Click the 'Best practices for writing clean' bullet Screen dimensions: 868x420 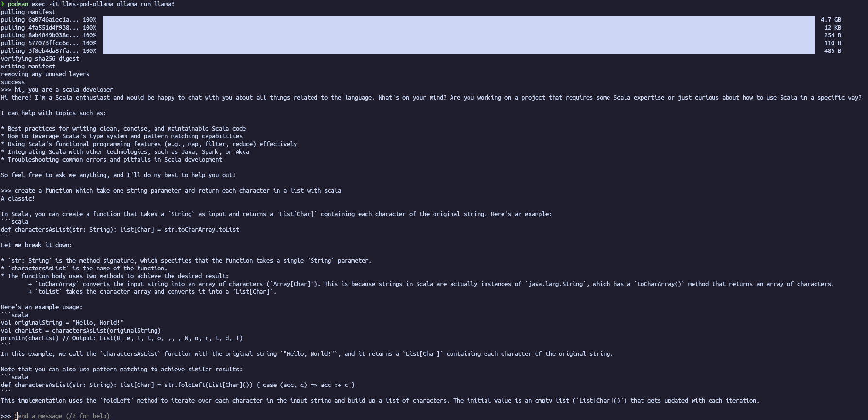click(127, 129)
